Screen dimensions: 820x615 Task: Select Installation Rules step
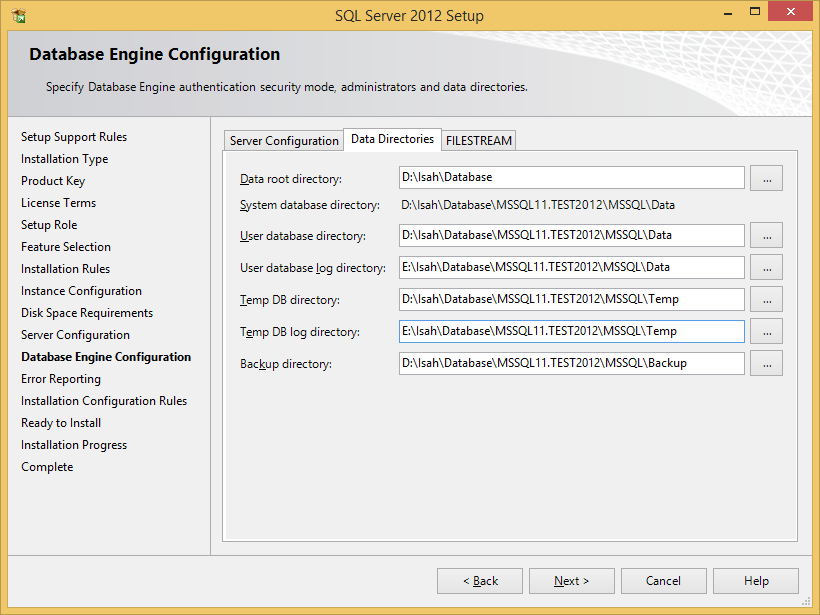coord(65,269)
